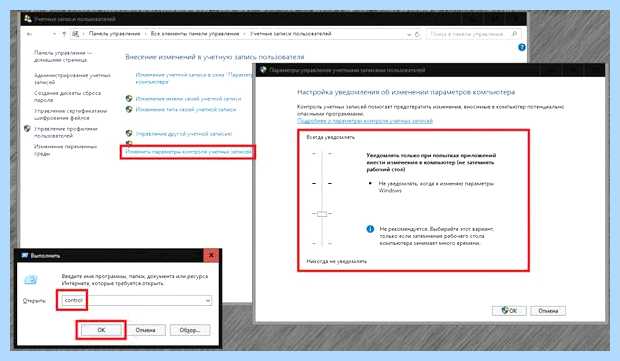
Task: Click 'Все элементы панели управления' breadcrumb
Action: tap(195, 34)
